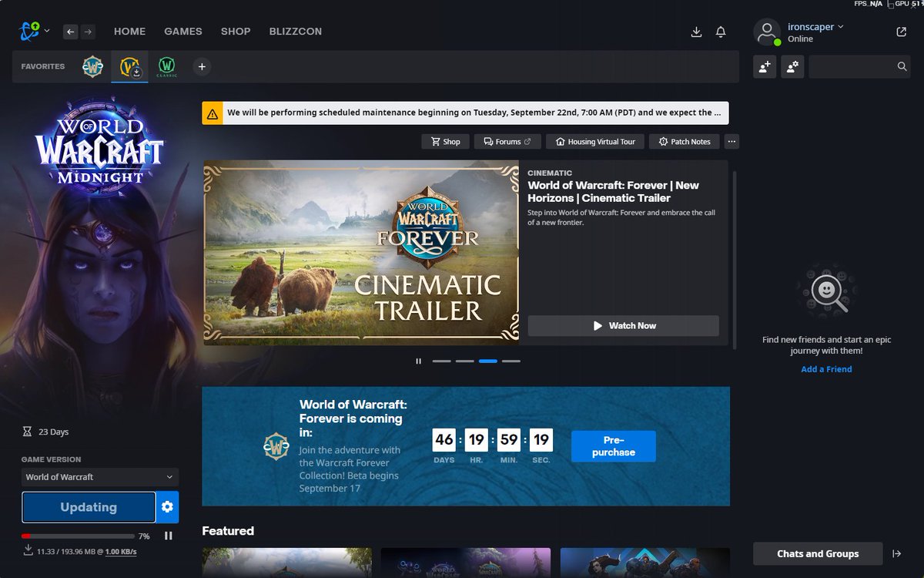Click the download arrow icon near progress
Screen dimensions: 924x578
(28, 550)
